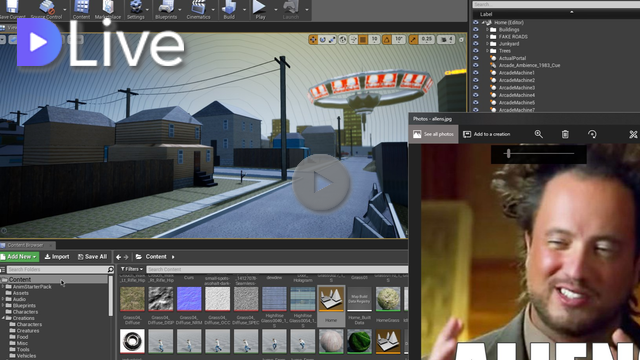Select the Characters subfolder under Creations
The height and width of the screenshot is (360, 640).
coord(29,324)
